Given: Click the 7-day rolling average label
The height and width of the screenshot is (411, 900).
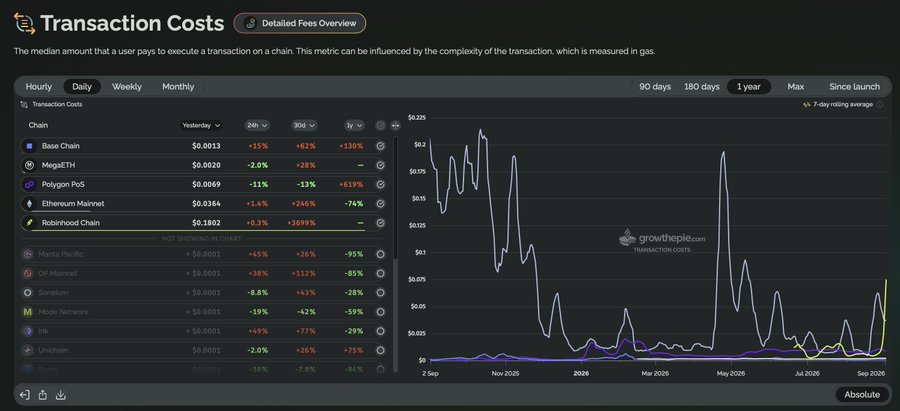Looking at the screenshot, I should tap(843, 104).
